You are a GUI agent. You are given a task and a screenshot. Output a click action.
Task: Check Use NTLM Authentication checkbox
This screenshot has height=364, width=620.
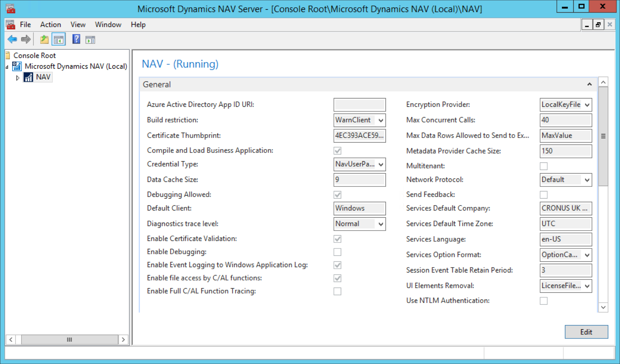point(544,301)
